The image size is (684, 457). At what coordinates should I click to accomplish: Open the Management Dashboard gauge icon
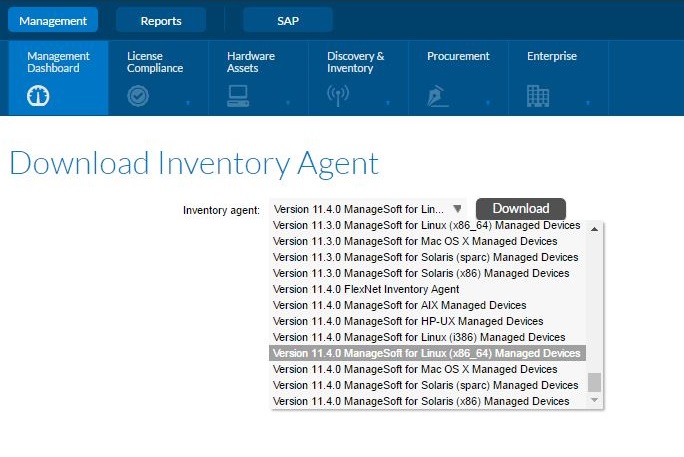(x=38, y=96)
